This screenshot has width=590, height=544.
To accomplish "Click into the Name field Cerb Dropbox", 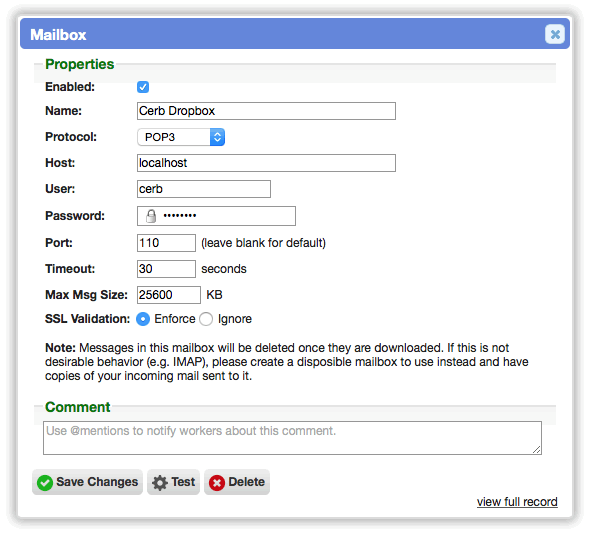I will [x=266, y=111].
